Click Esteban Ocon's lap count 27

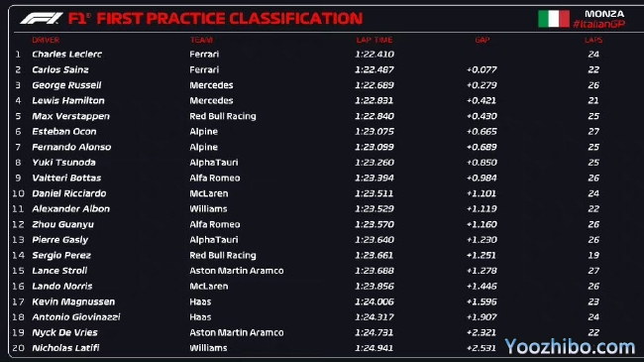pos(593,132)
